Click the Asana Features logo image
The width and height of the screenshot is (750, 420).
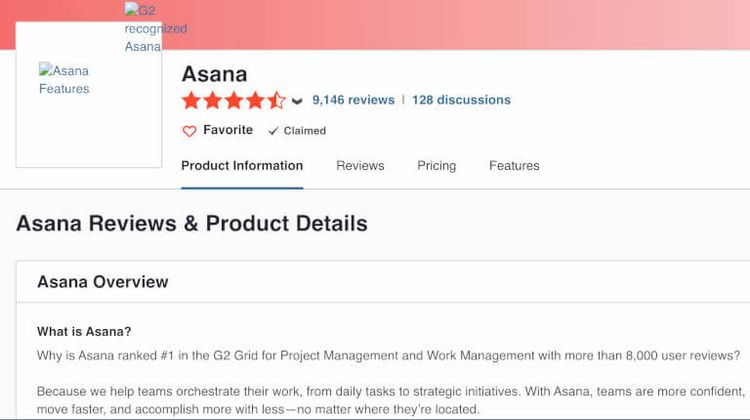65,80
